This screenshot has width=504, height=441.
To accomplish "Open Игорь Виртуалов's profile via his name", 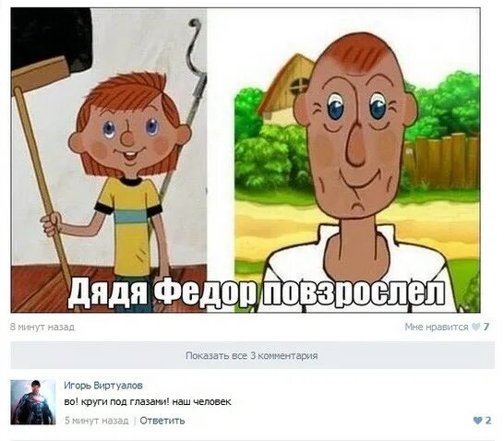I will pos(103,385).
